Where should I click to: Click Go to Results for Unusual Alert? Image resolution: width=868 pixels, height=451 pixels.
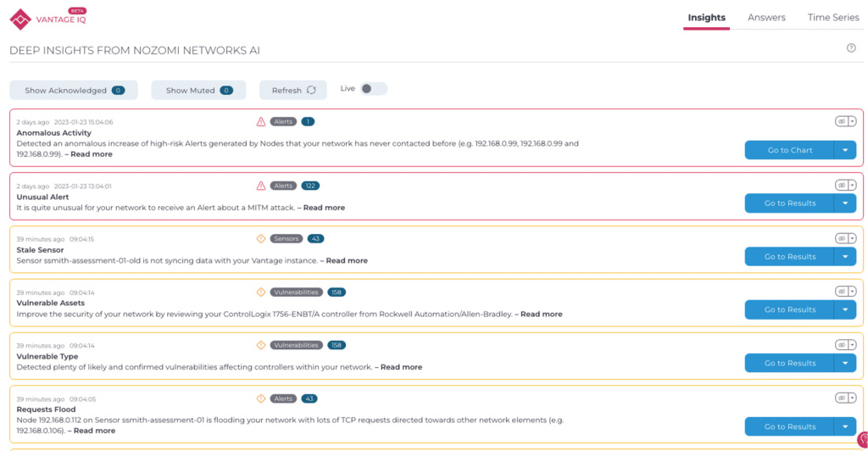[x=789, y=203]
